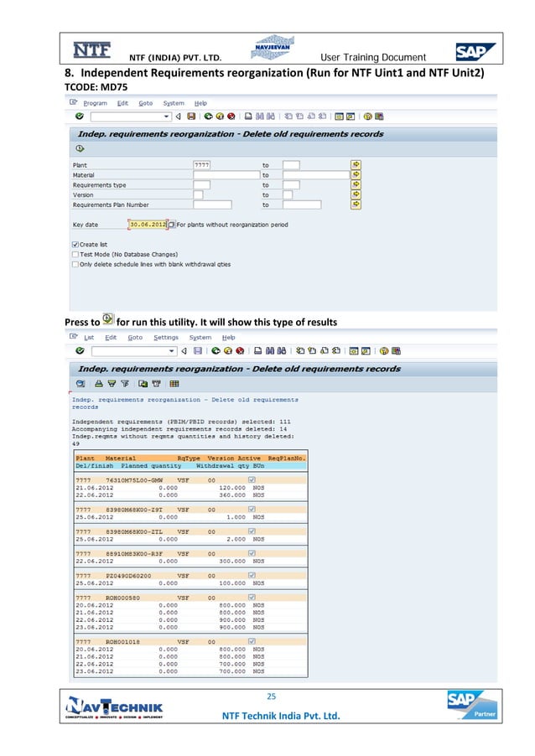Click the Plant from field containing 7777
This screenshot has width=535, height=756.
click(x=201, y=165)
